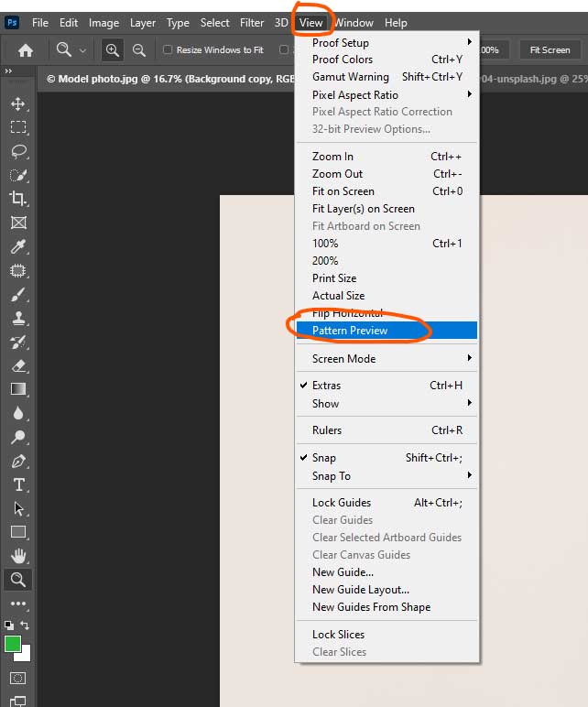588x707 pixels.
Task: Expand the Screen Mode submenu
Action: (x=387, y=358)
